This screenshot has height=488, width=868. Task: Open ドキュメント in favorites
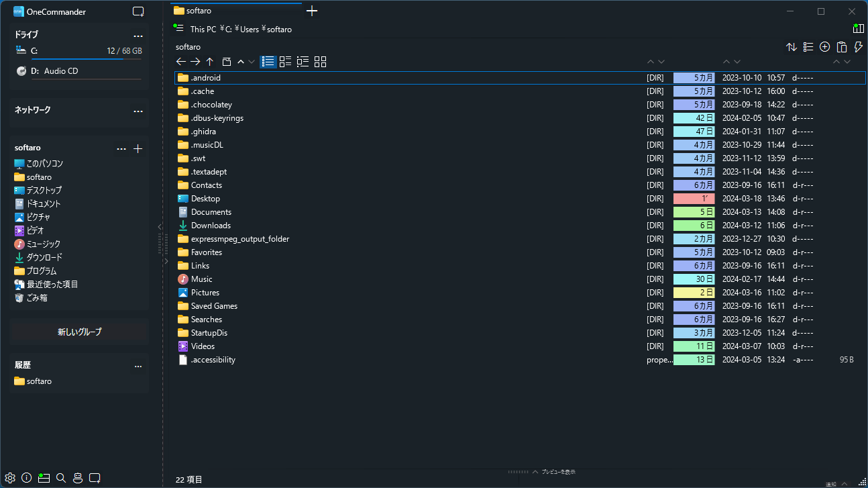38,204
